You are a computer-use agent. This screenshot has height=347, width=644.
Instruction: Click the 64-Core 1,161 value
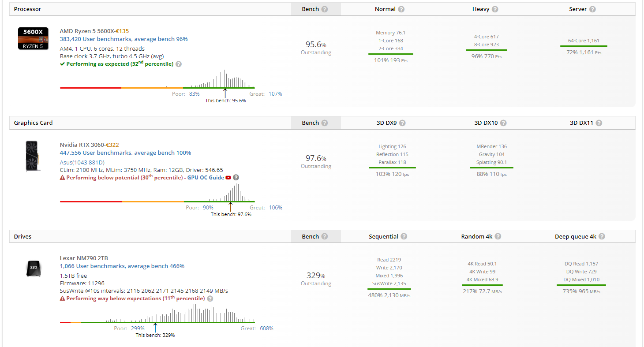[x=584, y=41]
